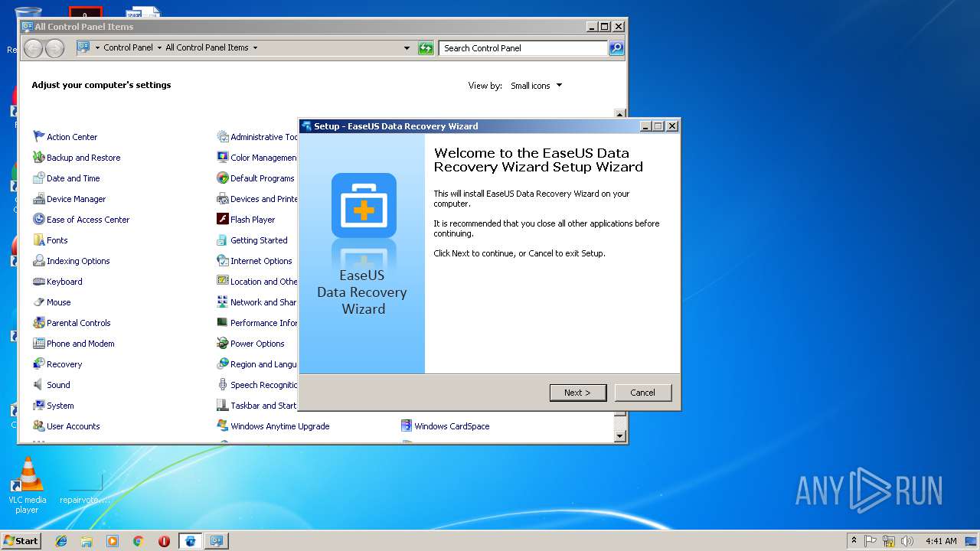The height and width of the screenshot is (551, 980).
Task: Open Color Management item
Action: click(257, 158)
